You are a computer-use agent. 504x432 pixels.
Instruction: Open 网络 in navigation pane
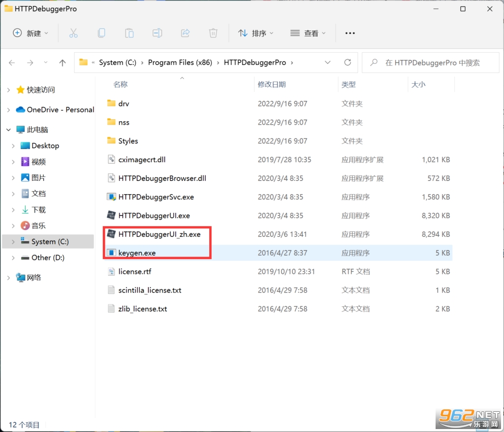click(34, 278)
